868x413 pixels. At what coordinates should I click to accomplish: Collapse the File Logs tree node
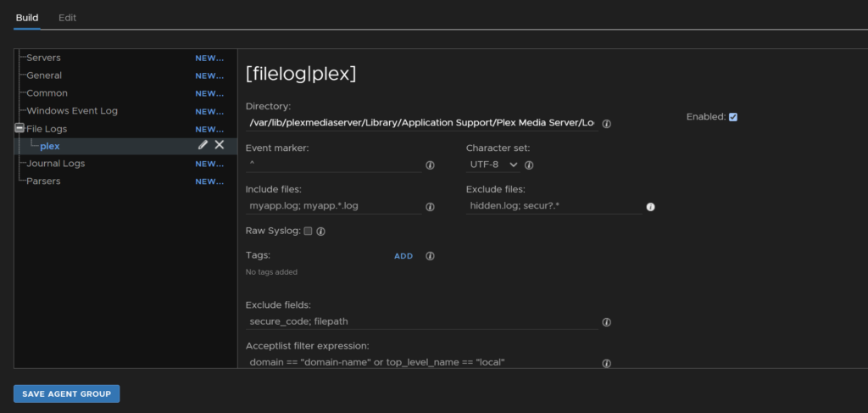tap(19, 128)
